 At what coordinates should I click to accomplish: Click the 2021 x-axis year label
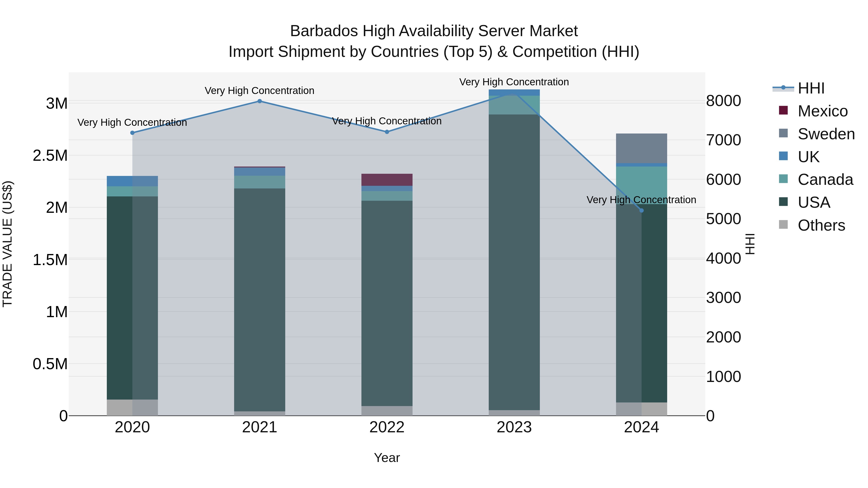[x=259, y=427]
